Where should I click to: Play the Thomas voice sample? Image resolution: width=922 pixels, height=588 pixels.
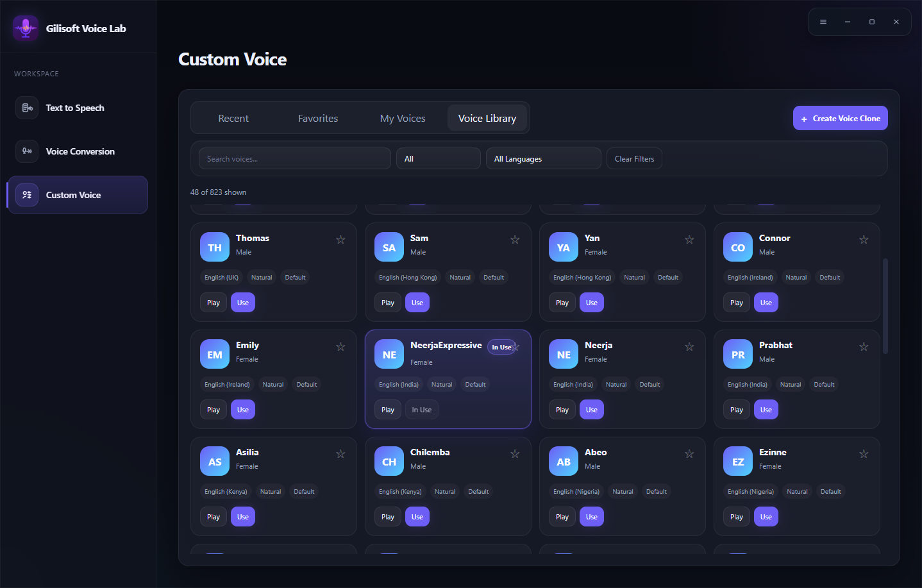coord(214,303)
